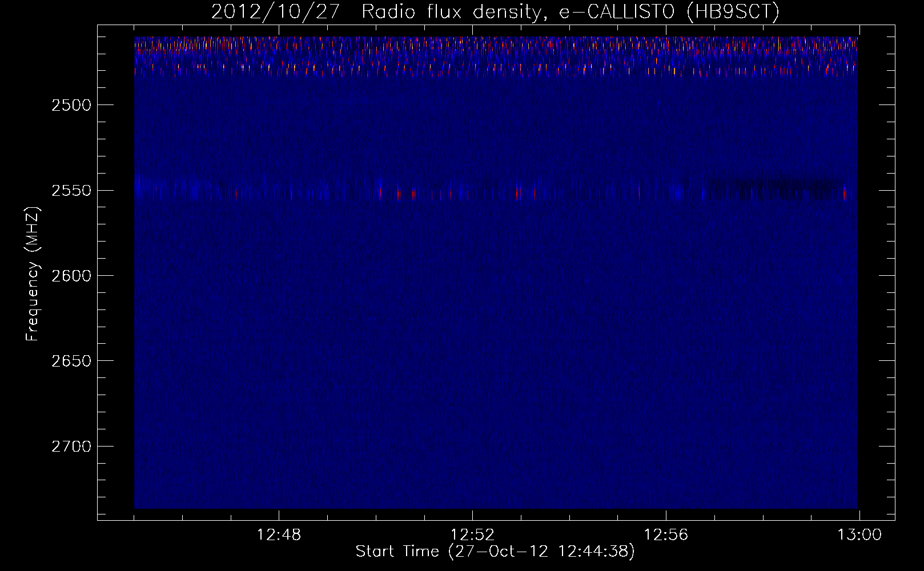924x571 pixels.
Task: Click the plot title "2012/10/27 Radio flux density, e-CALLISTO (HB9SCT)"
Action: point(495,12)
